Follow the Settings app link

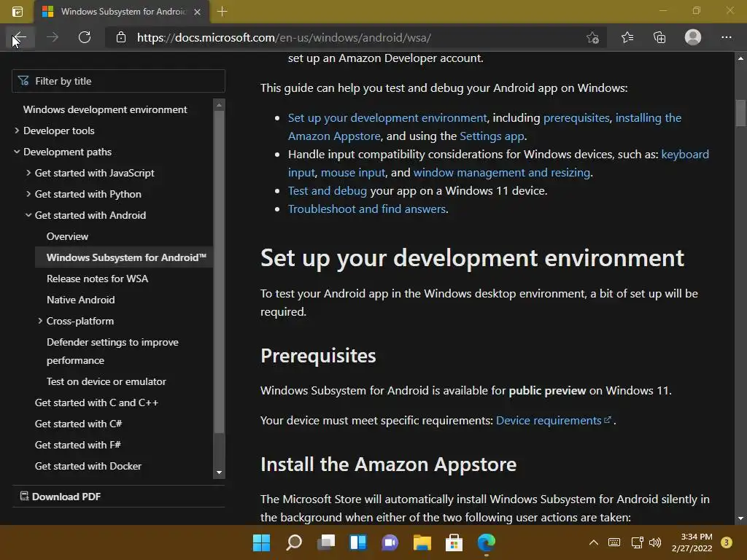coord(492,136)
